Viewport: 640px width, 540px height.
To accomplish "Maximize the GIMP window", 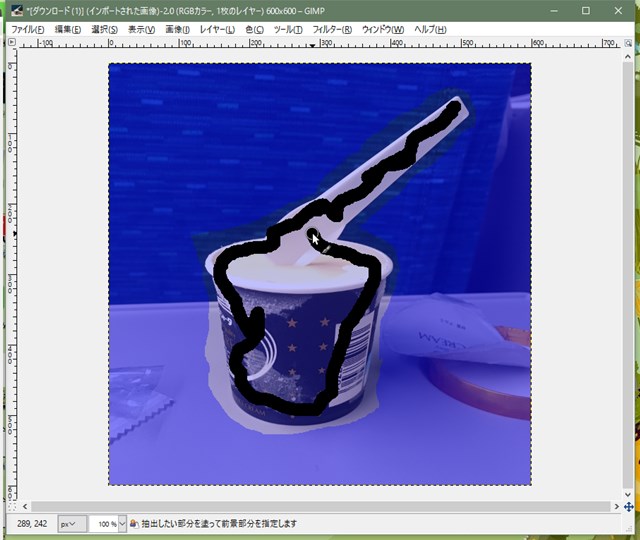I will click(586, 10).
